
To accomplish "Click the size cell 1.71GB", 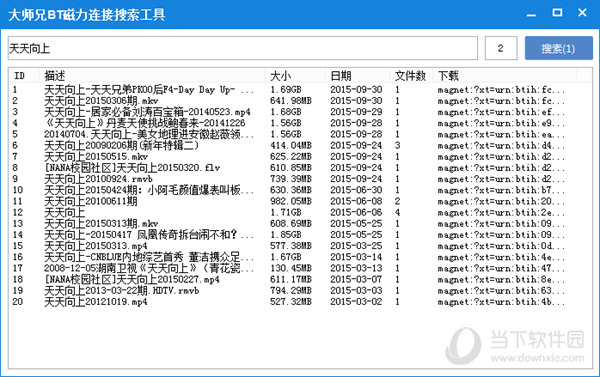I will (x=286, y=212).
